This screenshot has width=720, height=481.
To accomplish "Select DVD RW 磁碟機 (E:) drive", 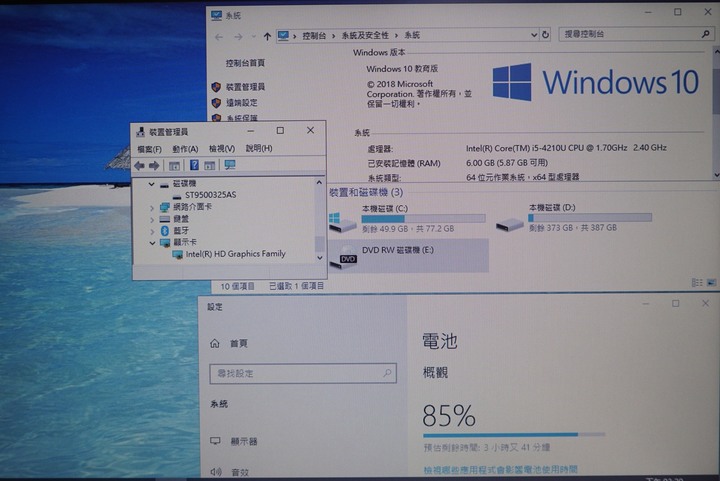I will point(408,256).
